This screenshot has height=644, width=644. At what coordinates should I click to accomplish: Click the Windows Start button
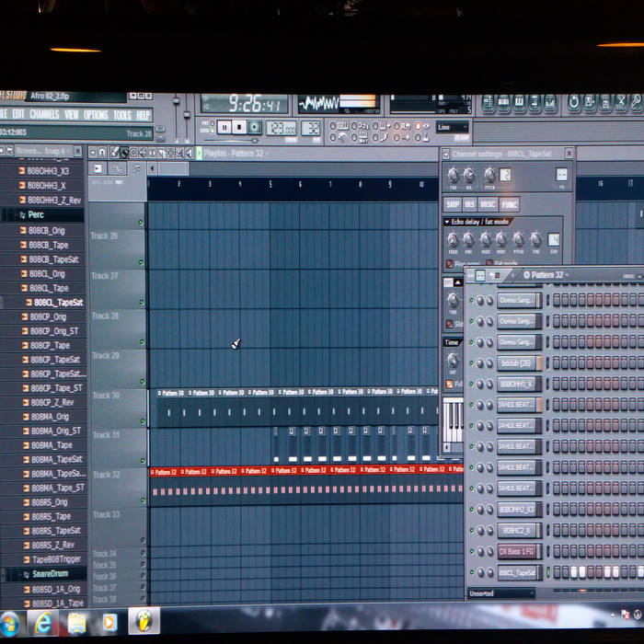[10, 622]
